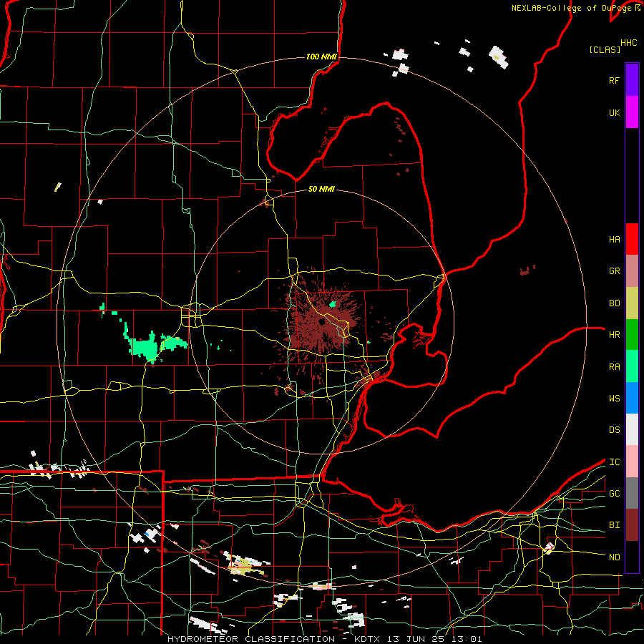Click the radar site center dot
644x644 pixels.
[x=321, y=322]
